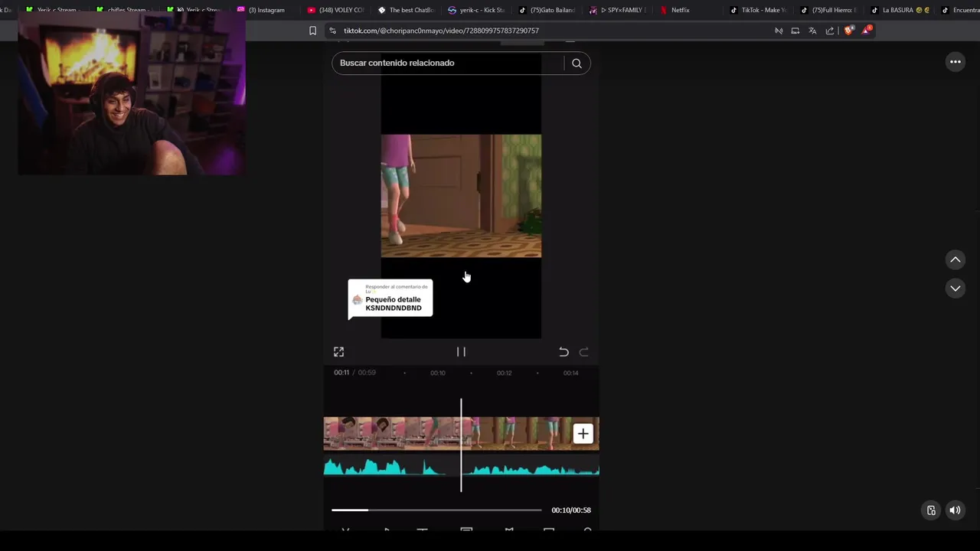The width and height of the screenshot is (980, 551).
Task: Click the TikTok video progress bar
Action: click(436, 510)
